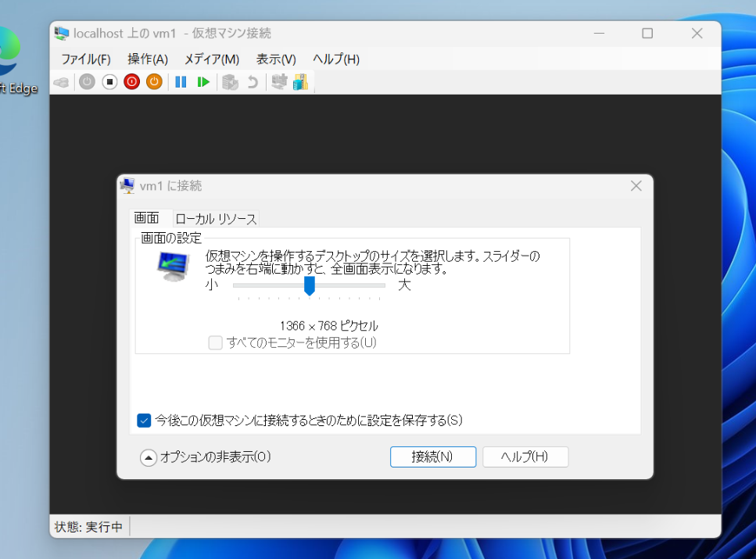This screenshot has height=559, width=756.
Task: Click the 'vm1 に接続' dialog title icon
Action: click(x=127, y=186)
